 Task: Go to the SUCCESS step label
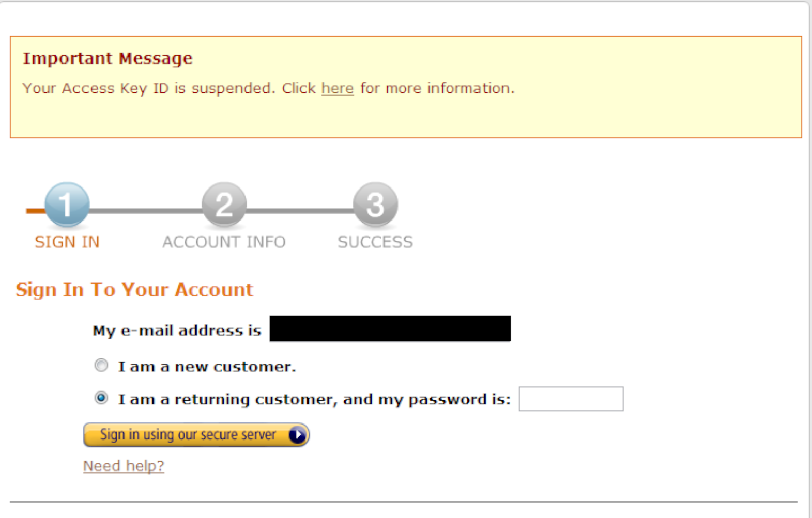pyautogui.click(x=375, y=242)
